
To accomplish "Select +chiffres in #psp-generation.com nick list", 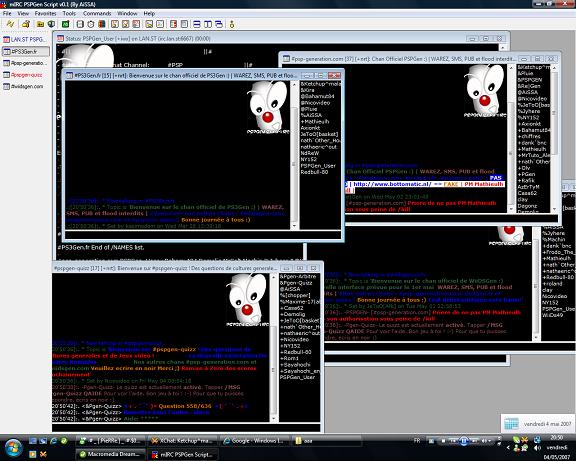I will click(x=529, y=136).
